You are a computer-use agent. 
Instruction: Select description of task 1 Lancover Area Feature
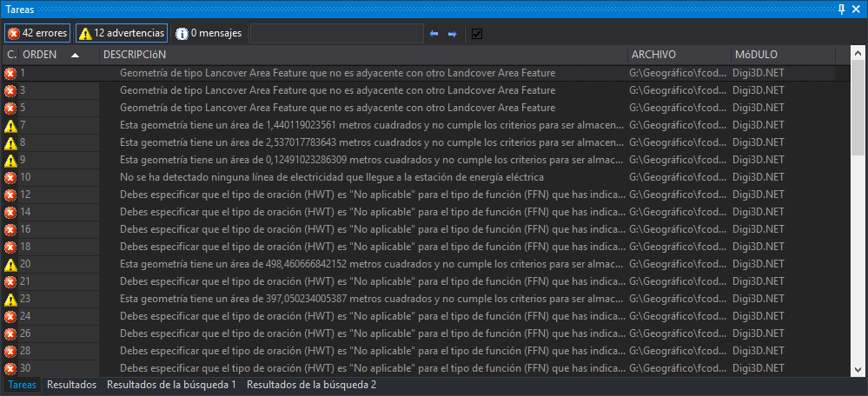click(338, 73)
